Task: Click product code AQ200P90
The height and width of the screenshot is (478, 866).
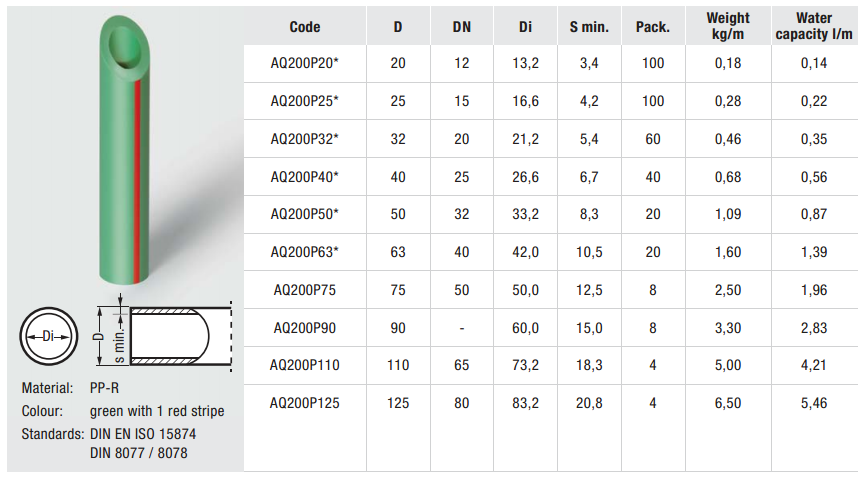Action: (x=304, y=328)
